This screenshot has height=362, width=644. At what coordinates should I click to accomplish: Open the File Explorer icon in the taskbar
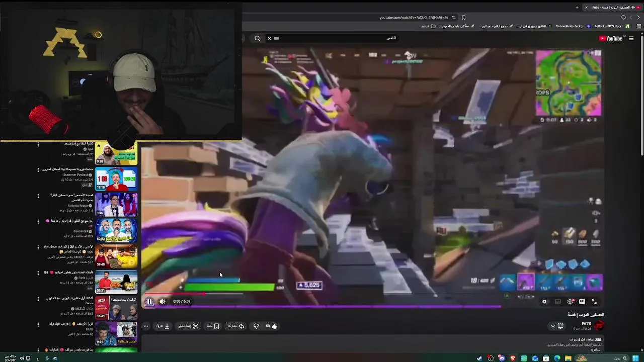pos(568,358)
